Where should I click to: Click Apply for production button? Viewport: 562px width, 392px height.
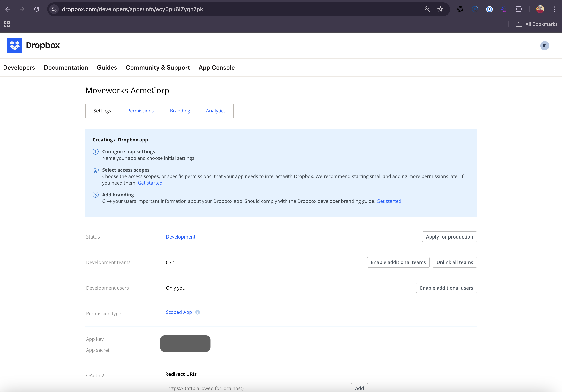click(x=449, y=237)
